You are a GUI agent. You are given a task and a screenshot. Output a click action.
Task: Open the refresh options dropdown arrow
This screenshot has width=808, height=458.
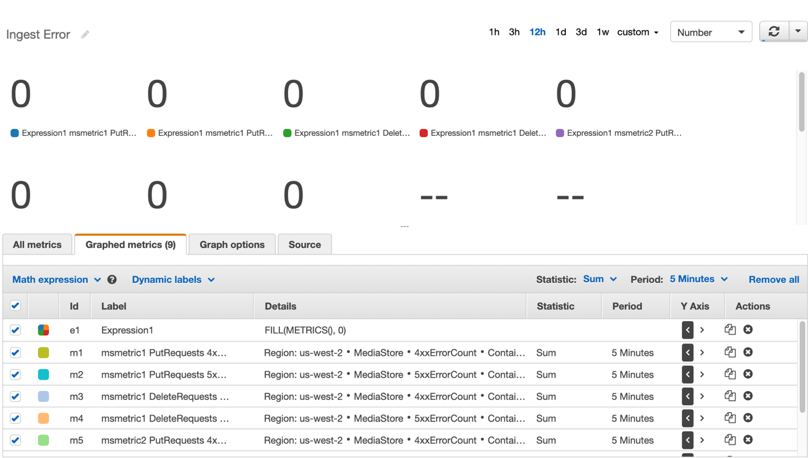[798, 32]
